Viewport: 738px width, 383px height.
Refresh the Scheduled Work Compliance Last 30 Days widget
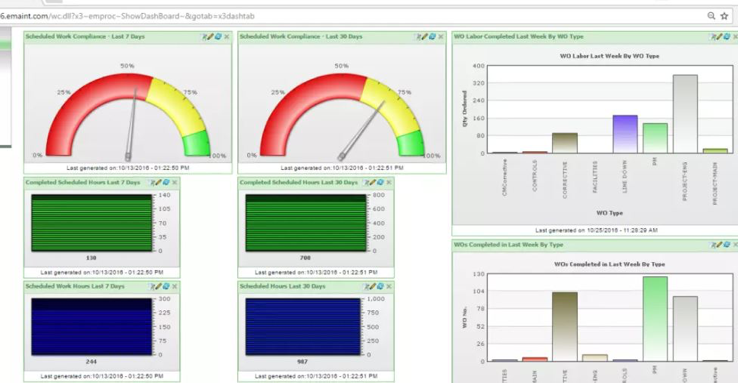(432, 37)
